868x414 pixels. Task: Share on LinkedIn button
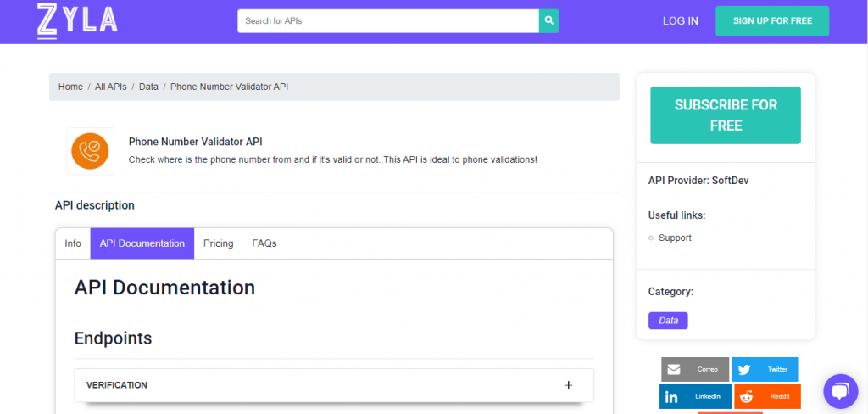(x=695, y=396)
